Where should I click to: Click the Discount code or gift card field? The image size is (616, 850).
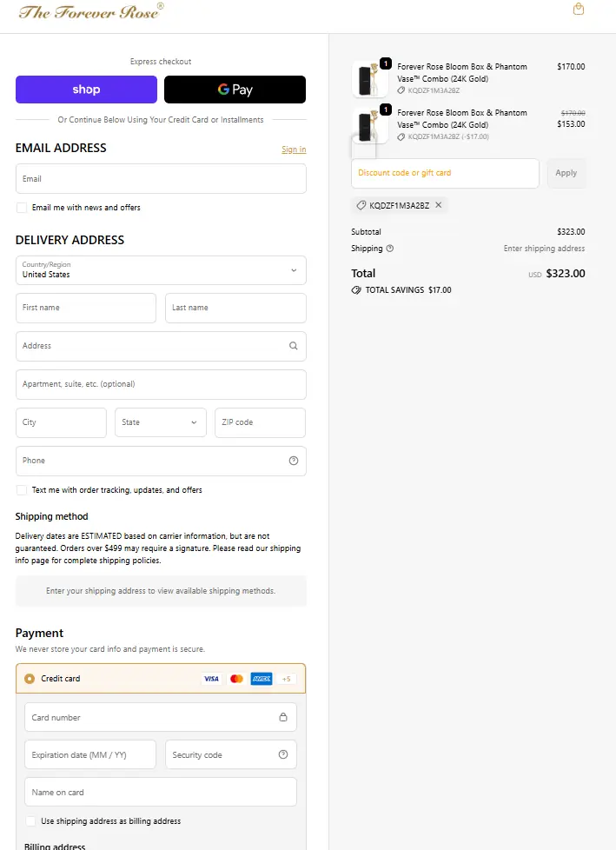click(445, 173)
